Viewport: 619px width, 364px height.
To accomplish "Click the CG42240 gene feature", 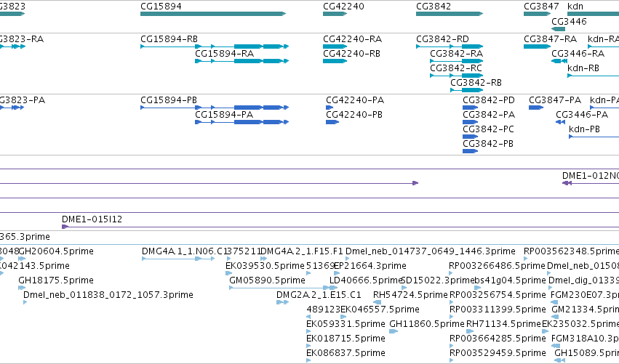I will [335, 14].
